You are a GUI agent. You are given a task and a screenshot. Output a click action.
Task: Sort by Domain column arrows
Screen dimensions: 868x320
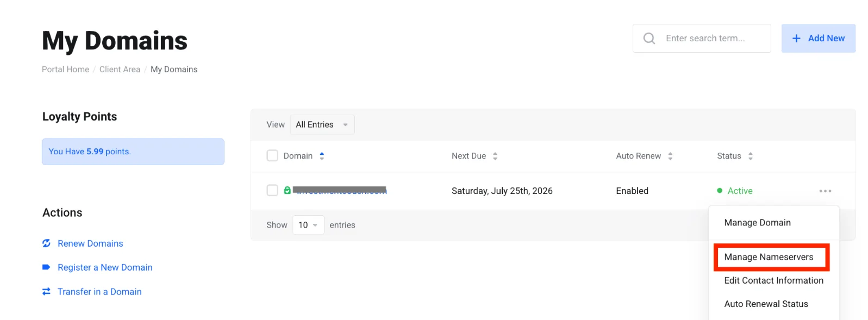322,156
